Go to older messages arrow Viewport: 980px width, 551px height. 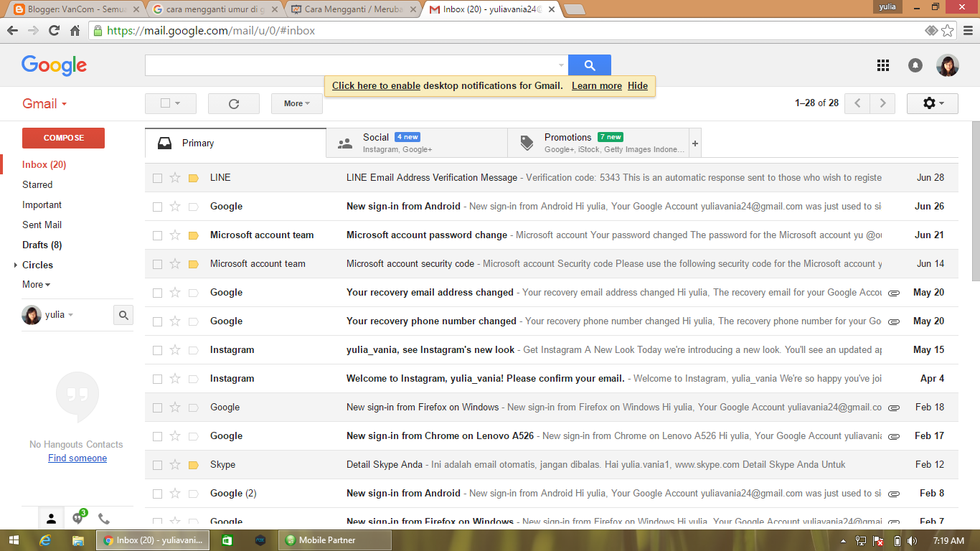[882, 103]
